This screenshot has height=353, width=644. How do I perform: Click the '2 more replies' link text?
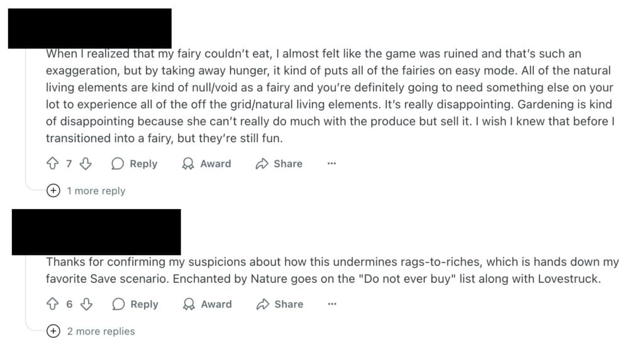(x=101, y=331)
